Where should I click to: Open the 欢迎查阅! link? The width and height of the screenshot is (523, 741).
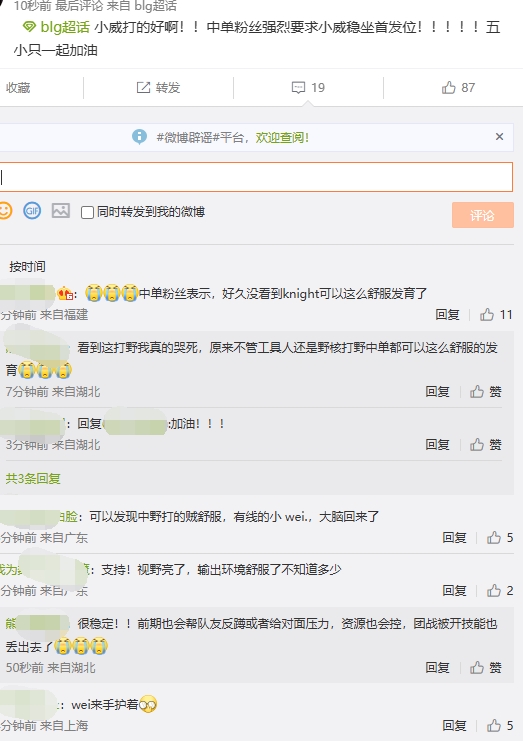click(x=282, y=138)
